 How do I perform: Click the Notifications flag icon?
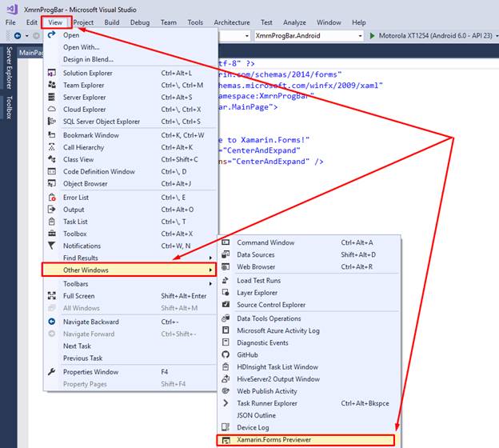click(51, 246)
